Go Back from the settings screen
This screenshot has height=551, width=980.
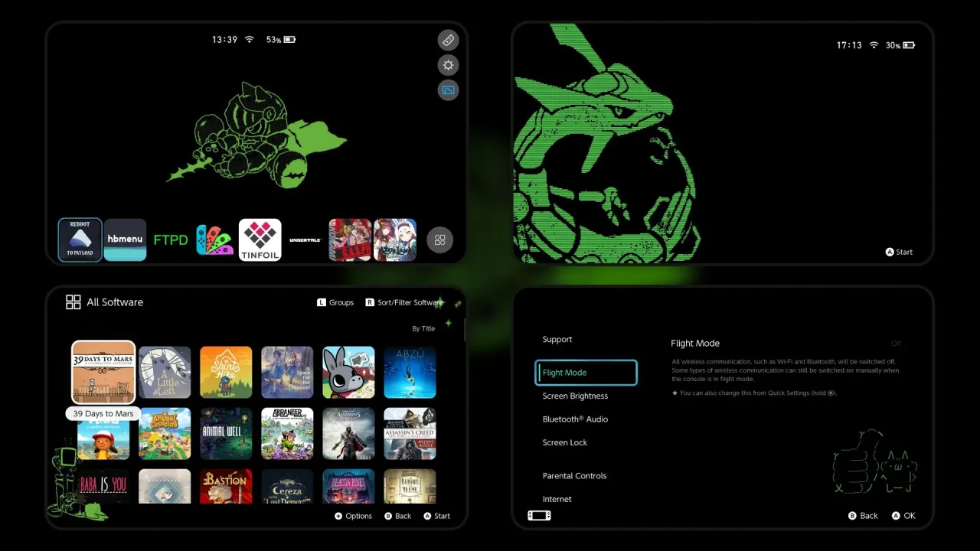863,516
